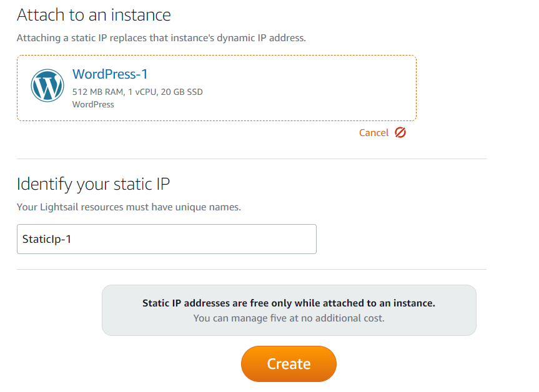Click the orange Create button
This screenshot has width=539, height=392.
click(x=289, y=364)
